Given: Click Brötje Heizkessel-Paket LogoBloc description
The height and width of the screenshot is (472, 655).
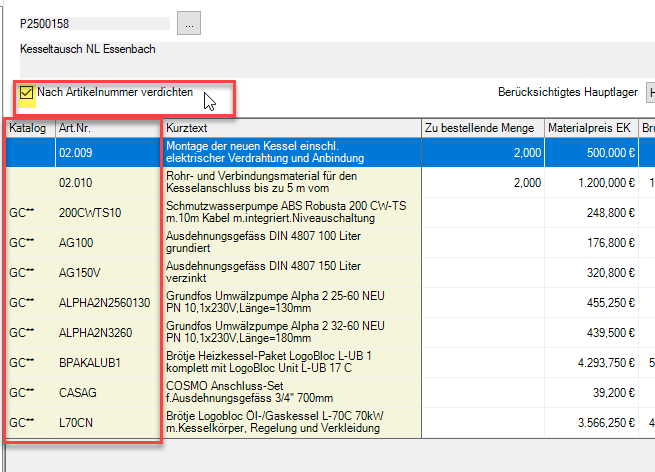Looking at the screenshot, I should [269, 363].
